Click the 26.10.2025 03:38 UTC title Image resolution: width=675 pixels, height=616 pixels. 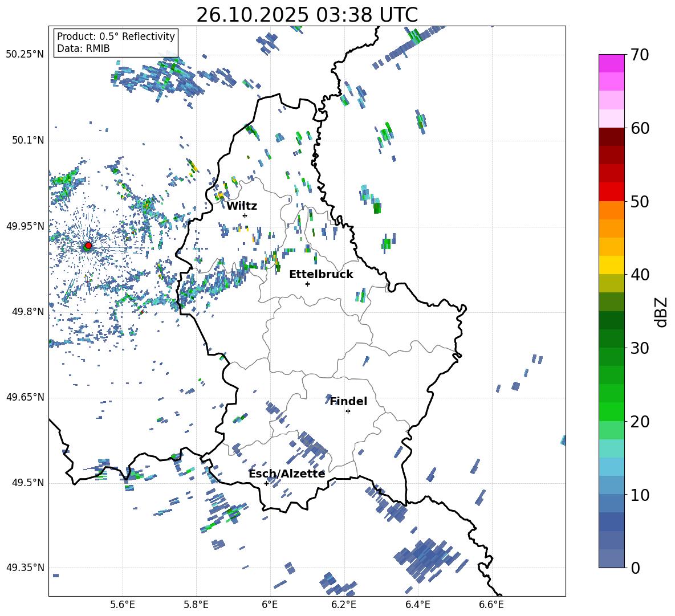click(307, 15)
